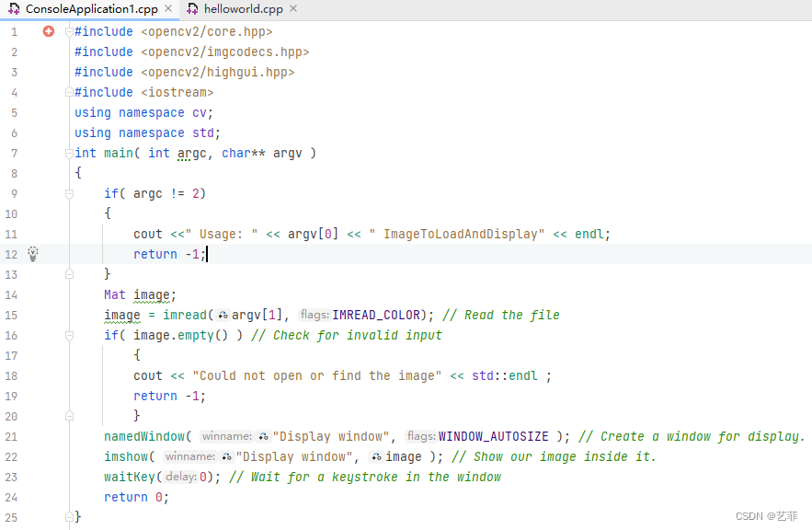Image resolution: width=812 pixels, height=530 pixels.
Task: Click the WINDOW_AUTOSIZE constant on line 21
Action: tap(493, 436)
